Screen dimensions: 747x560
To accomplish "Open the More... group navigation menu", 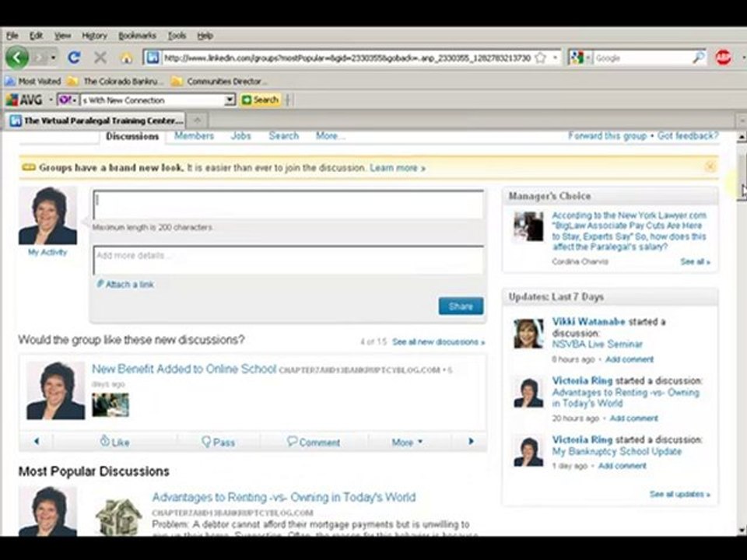I will tap(330, 135).
